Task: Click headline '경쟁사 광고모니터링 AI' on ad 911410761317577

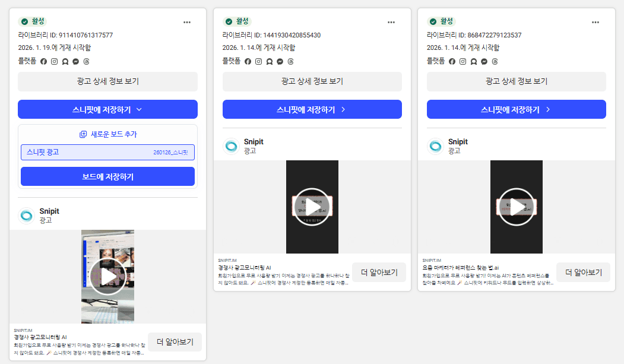Action: (40, 337)
